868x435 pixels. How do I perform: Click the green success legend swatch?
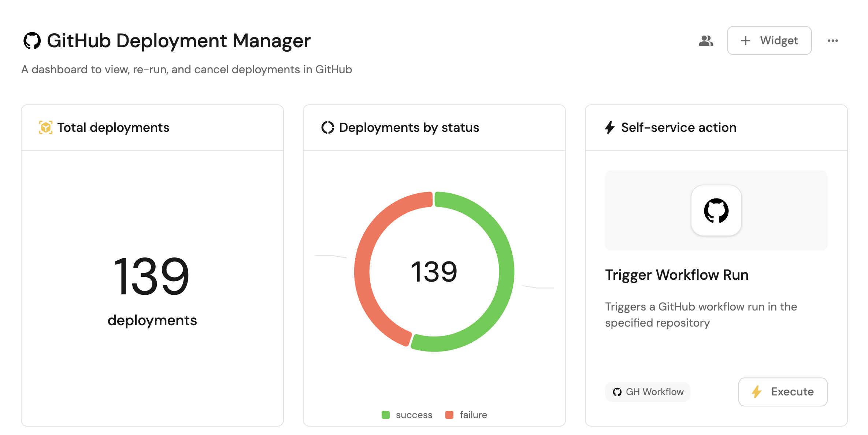(x=386, y=415)
